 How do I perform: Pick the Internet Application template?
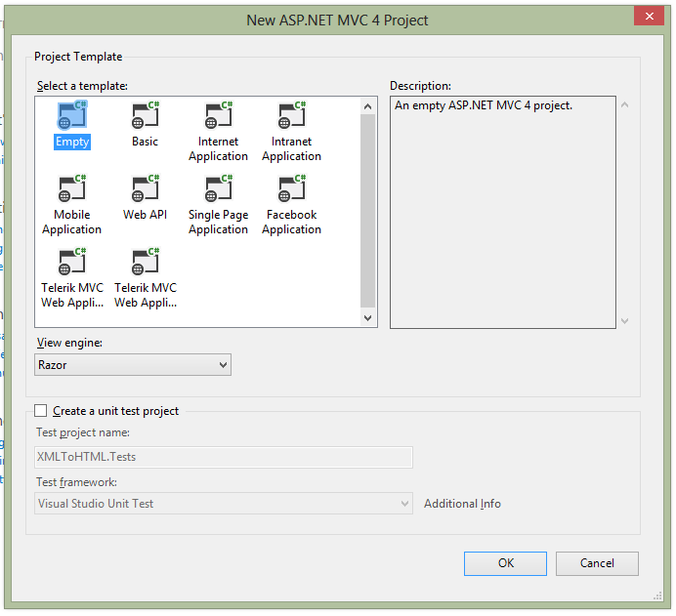point(218,132)
